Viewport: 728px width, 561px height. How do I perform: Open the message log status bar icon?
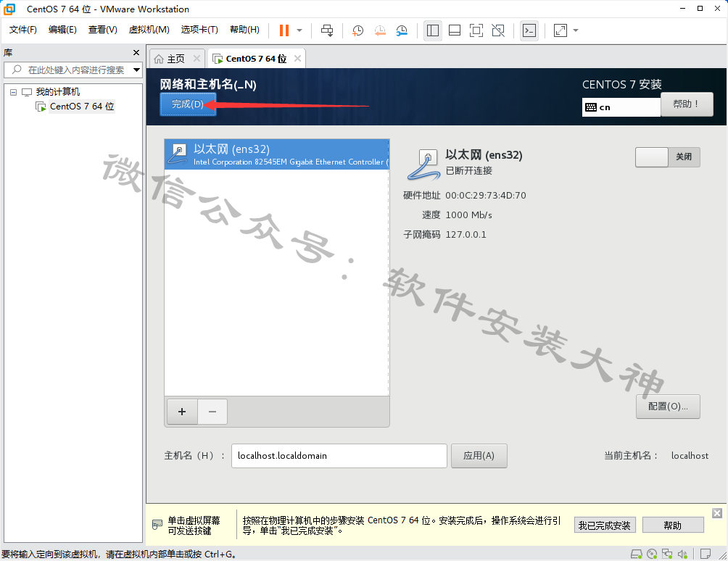706,554
